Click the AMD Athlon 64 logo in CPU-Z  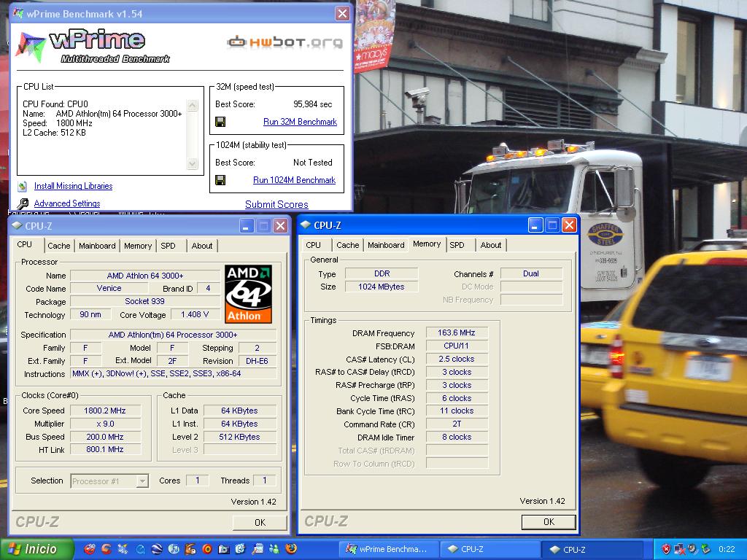pos(248,294)
